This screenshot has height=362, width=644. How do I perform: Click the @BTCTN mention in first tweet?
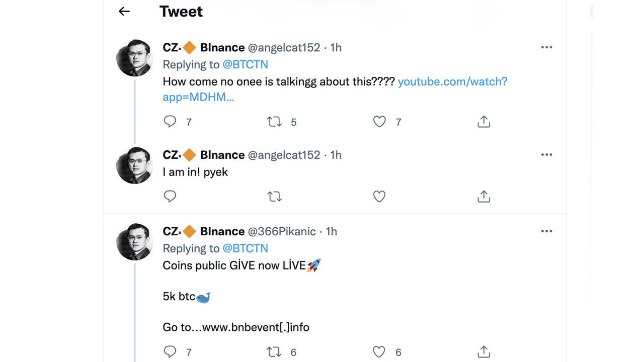245,64
